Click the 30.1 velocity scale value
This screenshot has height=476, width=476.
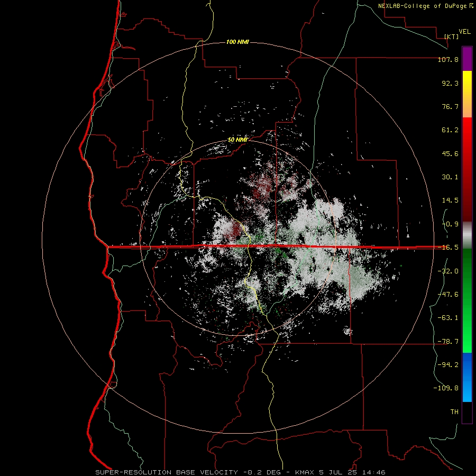[450, 177]
